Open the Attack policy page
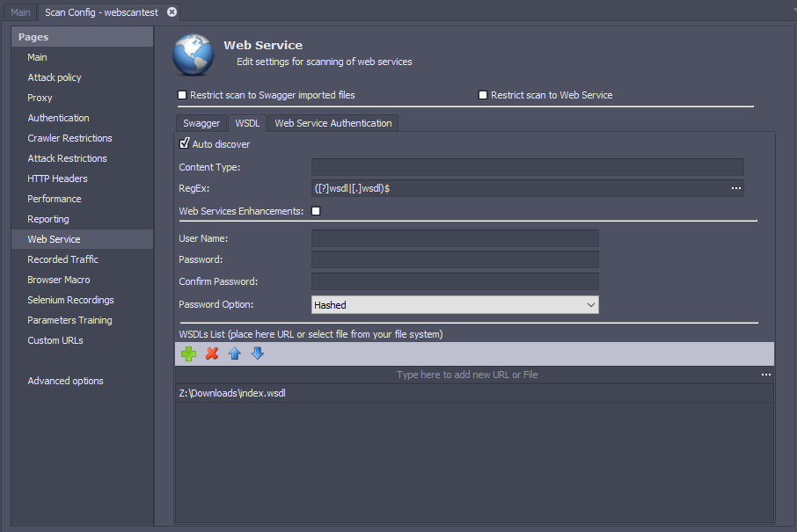Screen dimensions: 797x532 83,77
